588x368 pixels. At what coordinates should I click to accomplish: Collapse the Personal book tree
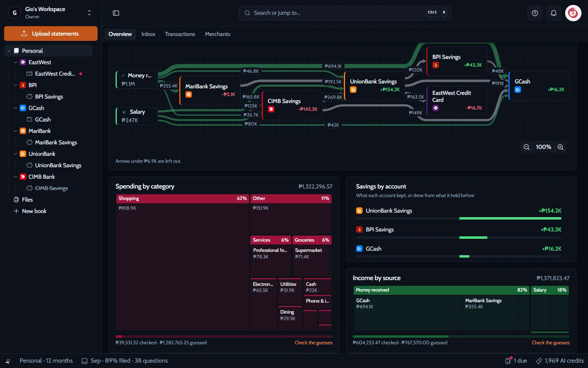coord(9,51)
